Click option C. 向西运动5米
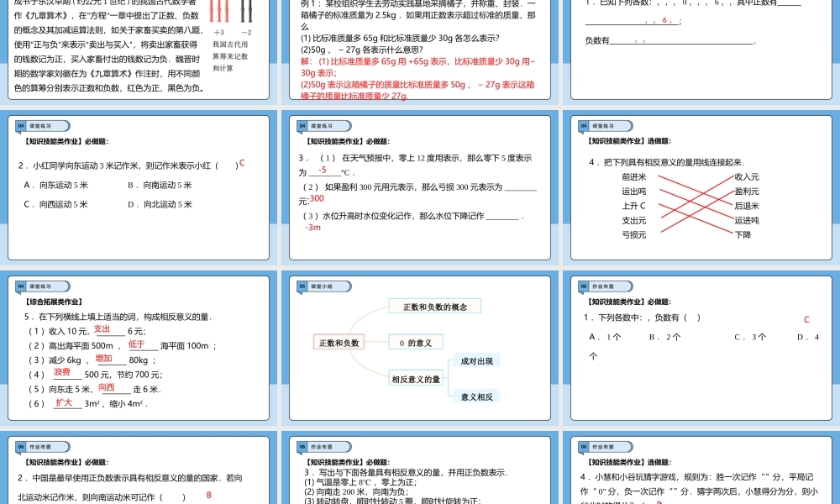The height and width of the screenshot is (504, 840). (55, 205)
